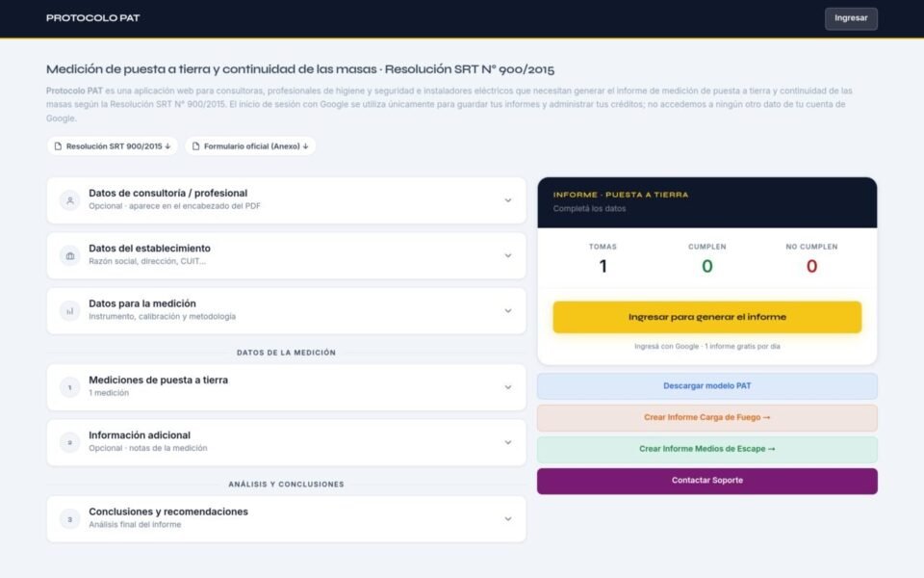Click document icon on Formulario oficial (Anexo) chip
Screen dimensions: 924x578
[x=195, y=146]
